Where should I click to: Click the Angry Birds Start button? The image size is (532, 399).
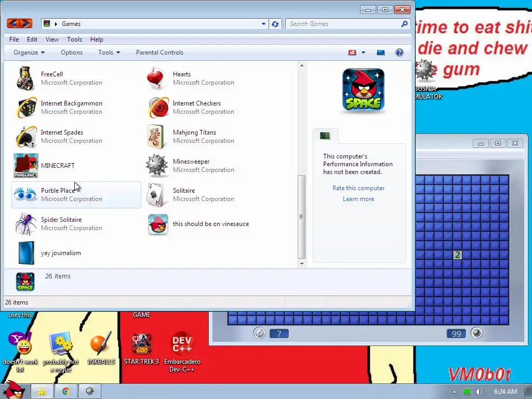click(14, 390)
